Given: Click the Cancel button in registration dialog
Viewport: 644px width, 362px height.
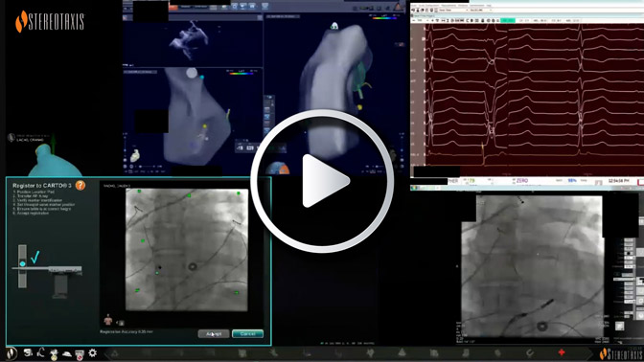Looking at the screenshot, I should (x=247, y=333).
